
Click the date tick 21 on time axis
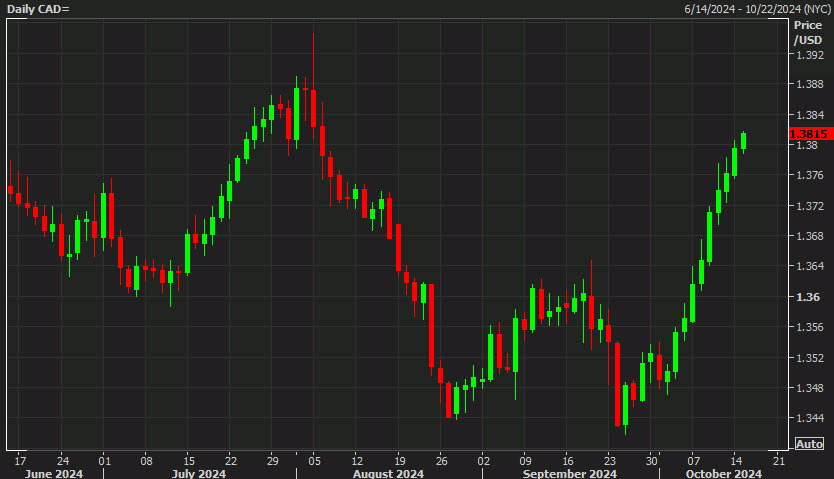coord(779,461)
